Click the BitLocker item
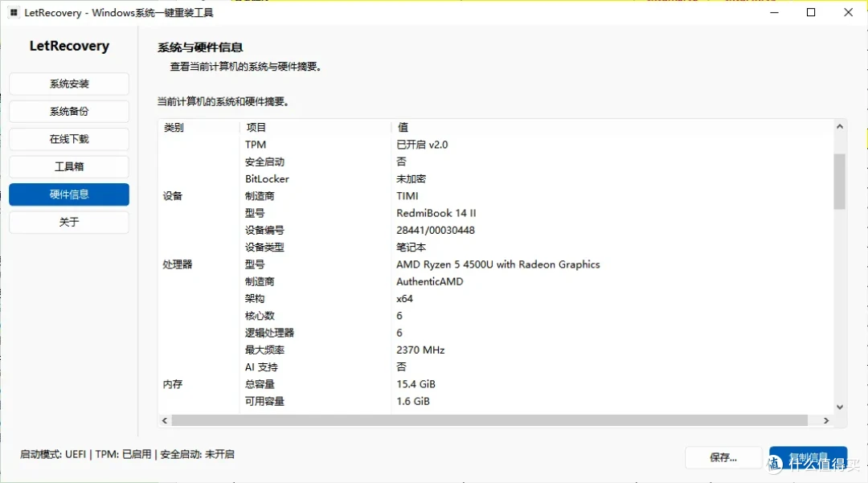 [x=267, y=178]
